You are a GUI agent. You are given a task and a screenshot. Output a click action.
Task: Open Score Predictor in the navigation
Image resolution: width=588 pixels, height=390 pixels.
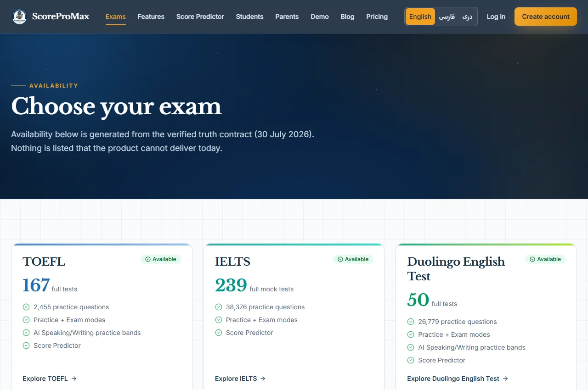pos(200,17)
